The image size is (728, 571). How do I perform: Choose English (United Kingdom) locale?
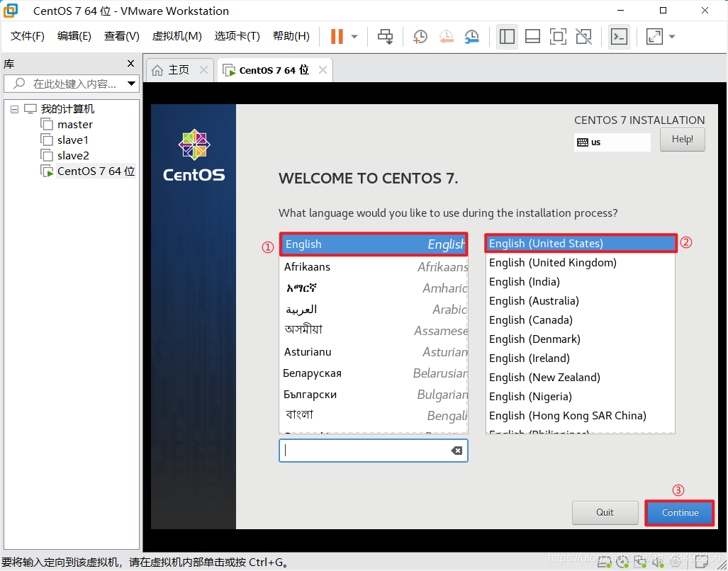point(581,263)
